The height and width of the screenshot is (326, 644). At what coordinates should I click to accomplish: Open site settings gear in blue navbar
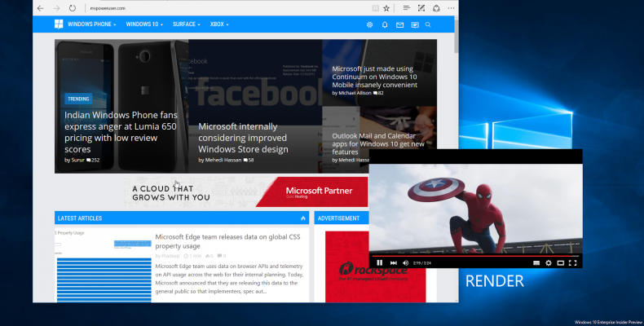(369, 24)
